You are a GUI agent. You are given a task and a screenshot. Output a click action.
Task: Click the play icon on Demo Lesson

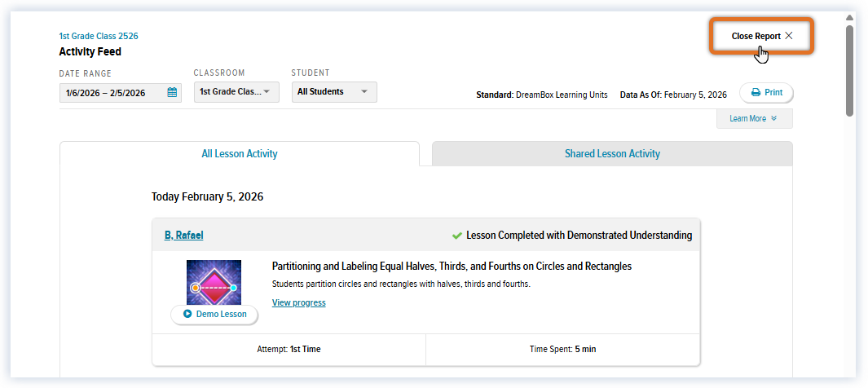(x=187, y=314)
